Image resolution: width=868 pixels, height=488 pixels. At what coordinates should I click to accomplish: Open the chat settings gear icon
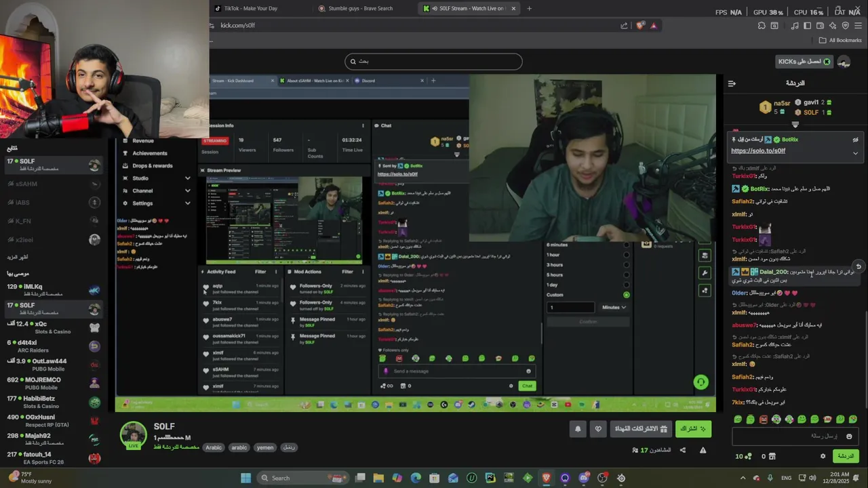pyautogui.click(x=823, y=456)
